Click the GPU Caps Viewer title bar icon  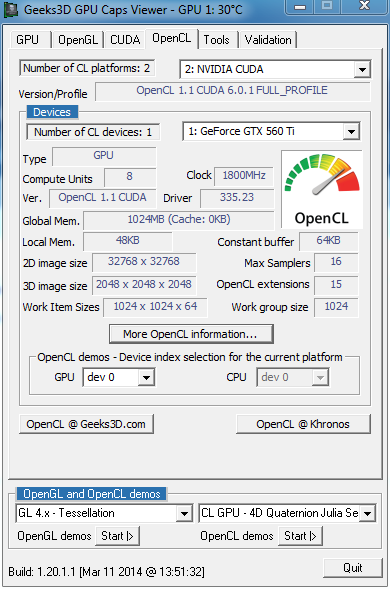pos(11,9)
